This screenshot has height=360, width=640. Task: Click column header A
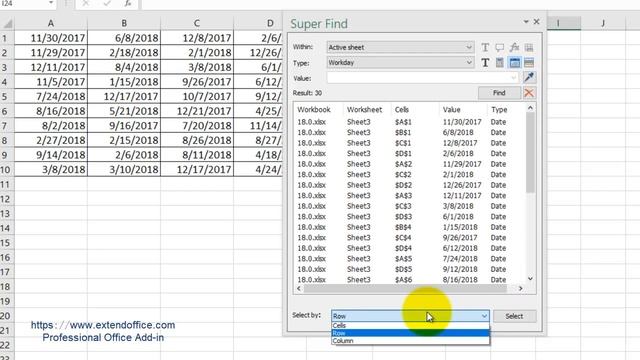click(x=51, y=23)
